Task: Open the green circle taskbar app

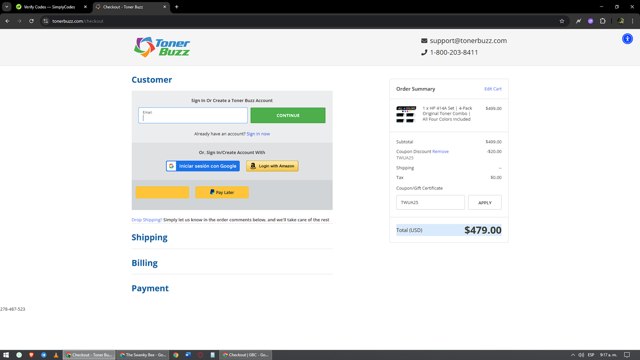Action: pyautogui.click(x=19, y=355)
